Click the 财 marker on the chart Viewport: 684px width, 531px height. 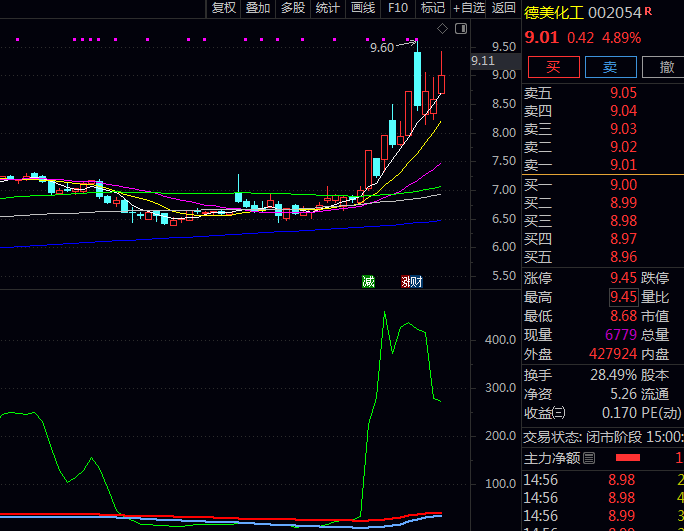(412, 281)
